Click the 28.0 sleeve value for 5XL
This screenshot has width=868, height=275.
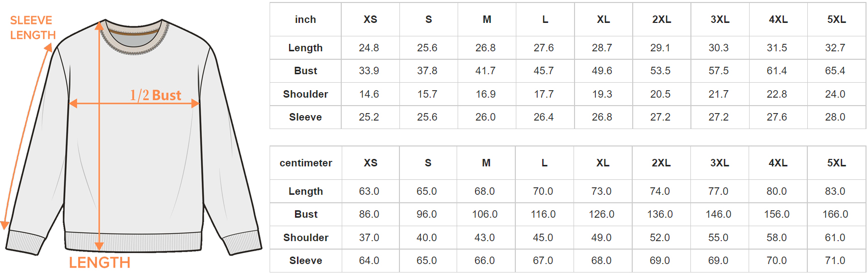tap(835, 117)
